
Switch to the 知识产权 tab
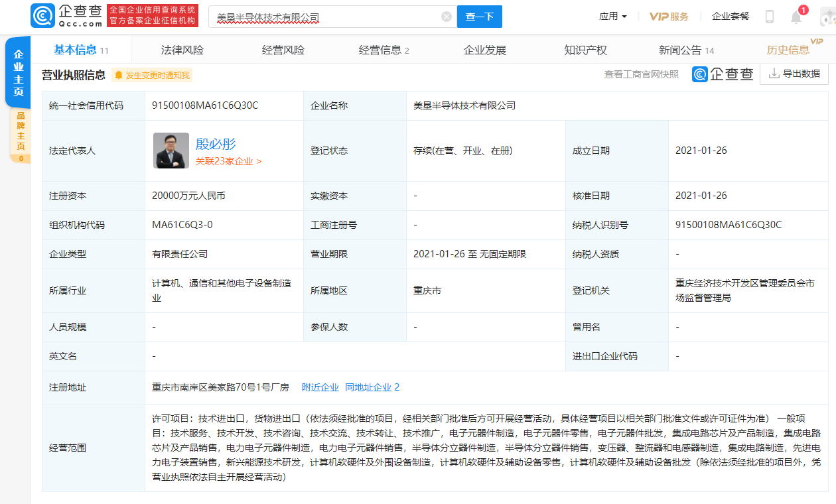[585, 50]
